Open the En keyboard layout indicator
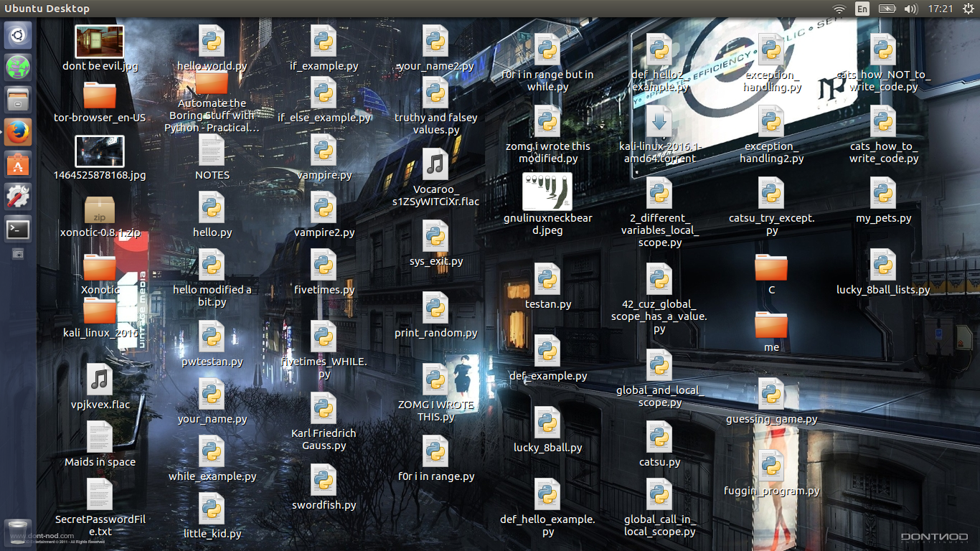 click(x=862, y=9)
